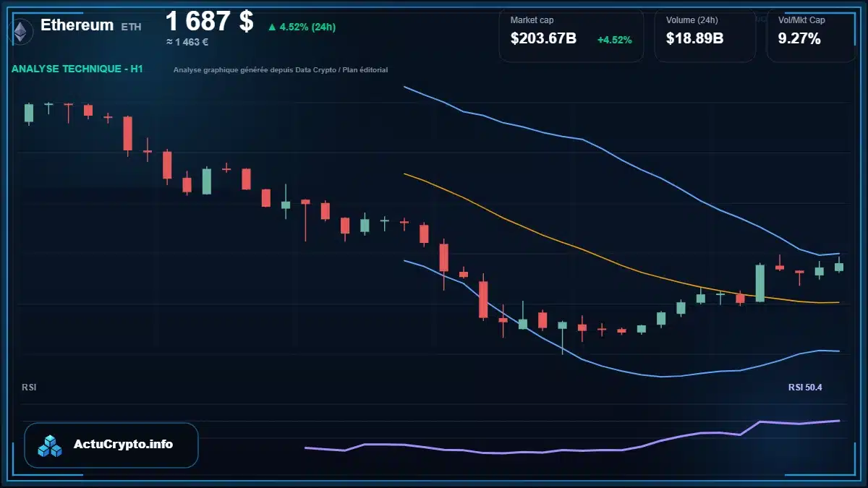This screenshot has height=488, width=868.
Task: Select the Market cap card
Action: [x=571, y=35]
